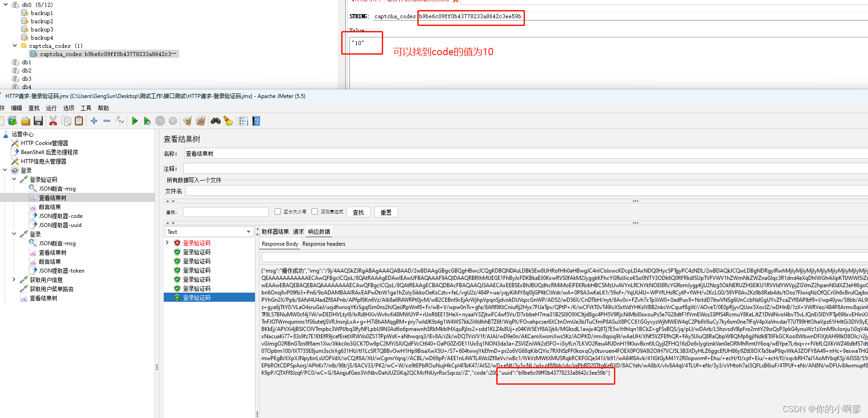The height and width of the screenshot is (418, 868).
Task: Open Search via binoculars icon
Action: [x=215, y=121]
